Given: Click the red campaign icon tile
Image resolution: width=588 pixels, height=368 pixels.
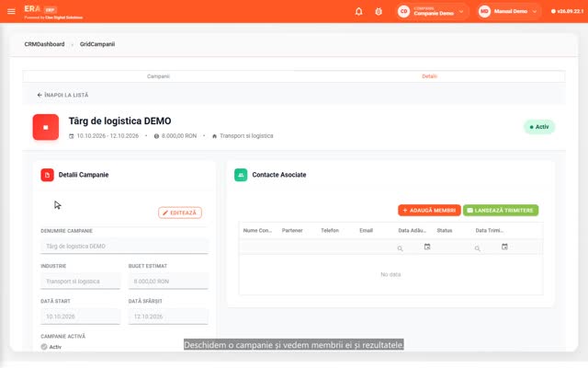Looking at the screenshot, I should [x=46, y=127].
